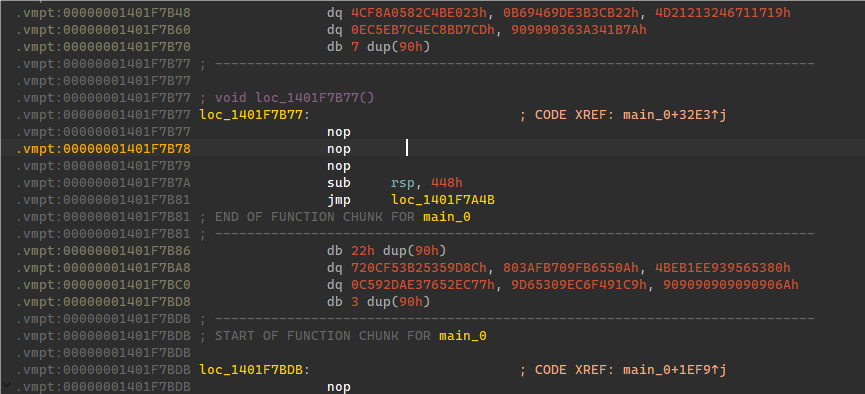Select the loc_1401F7B77: label
This screenshot has width=865, height=394.
pyautogui.click(x=254, y=115)
